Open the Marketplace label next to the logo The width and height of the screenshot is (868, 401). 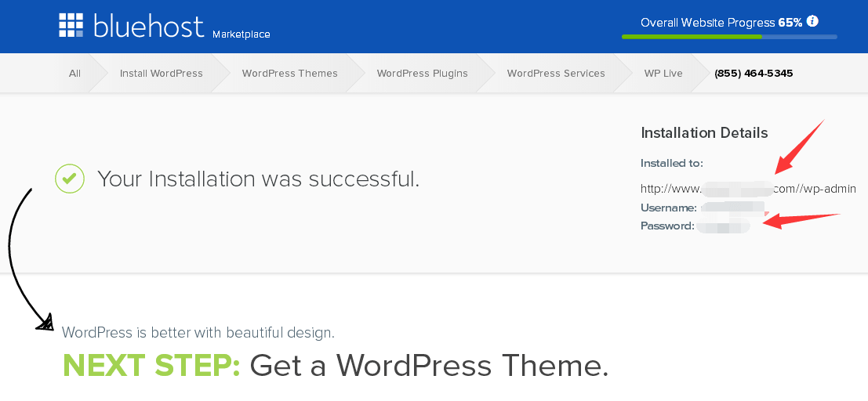pyautogui.click(x=242, y=34)
